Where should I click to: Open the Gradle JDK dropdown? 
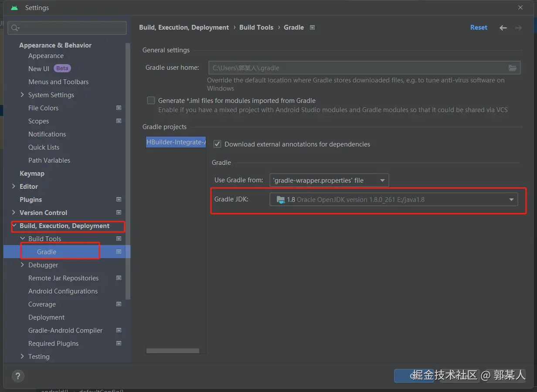[x=394, y=200]
